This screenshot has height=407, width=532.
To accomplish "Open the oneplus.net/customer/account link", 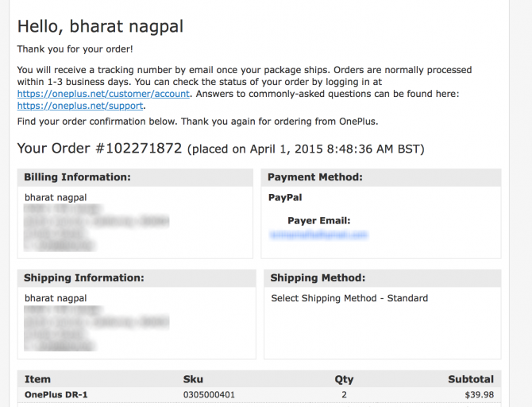I will (x=103, y=94).
